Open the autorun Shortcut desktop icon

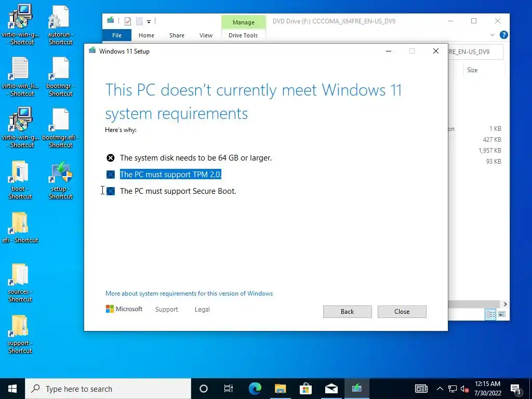(x=60, y=24)
